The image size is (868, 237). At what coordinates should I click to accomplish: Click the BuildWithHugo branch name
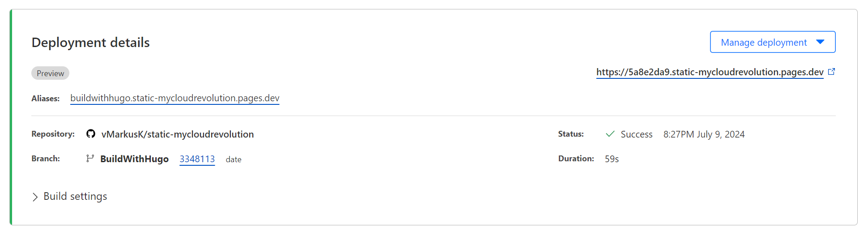pos(134,159)
